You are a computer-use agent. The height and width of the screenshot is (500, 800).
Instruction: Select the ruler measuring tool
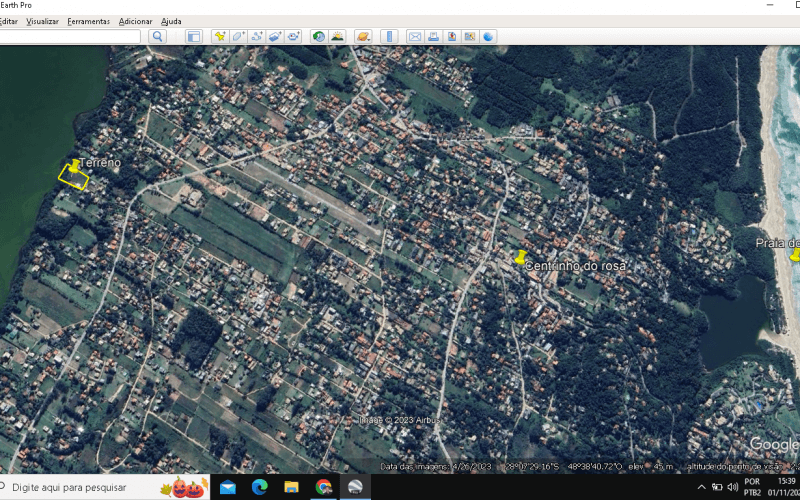tap(389, 36)
